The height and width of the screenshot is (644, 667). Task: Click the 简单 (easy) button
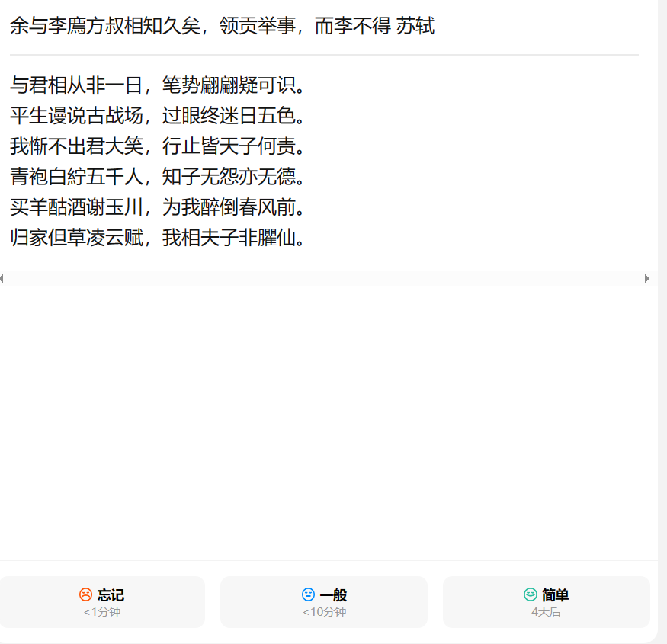tap(547, 602)
